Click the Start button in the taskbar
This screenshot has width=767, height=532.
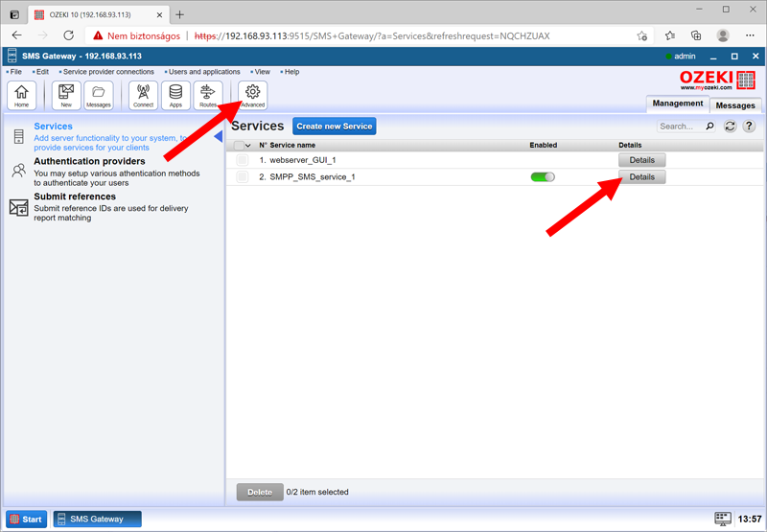27,519
